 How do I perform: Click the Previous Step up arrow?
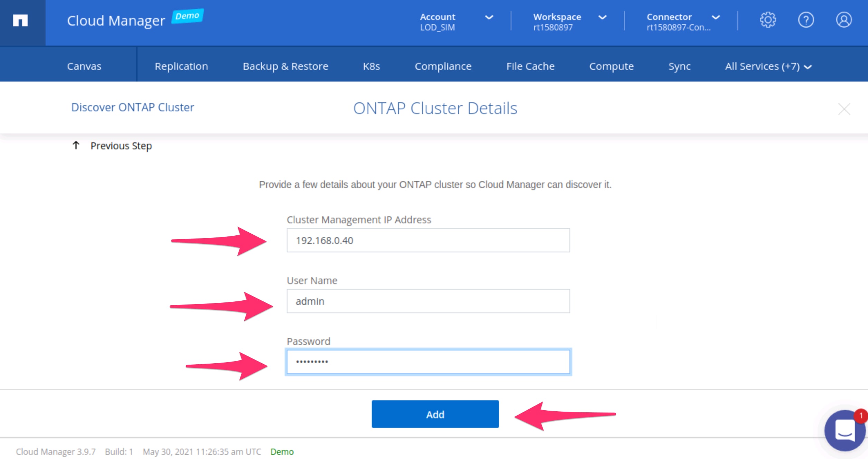(76, 146)
